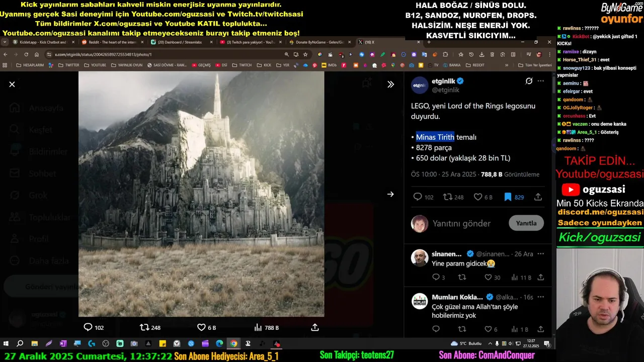
Task: Click the heart icon with 6 B below photo
Action: click(x=207, y=328)
